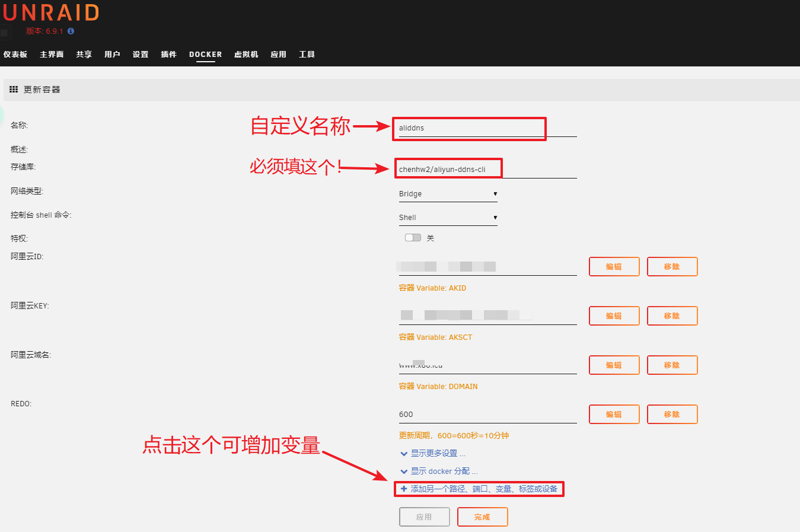800x532 pixels.
Task: Click the 阿里云ID value field
Action: pyautogui.click(x=487, y=267)
